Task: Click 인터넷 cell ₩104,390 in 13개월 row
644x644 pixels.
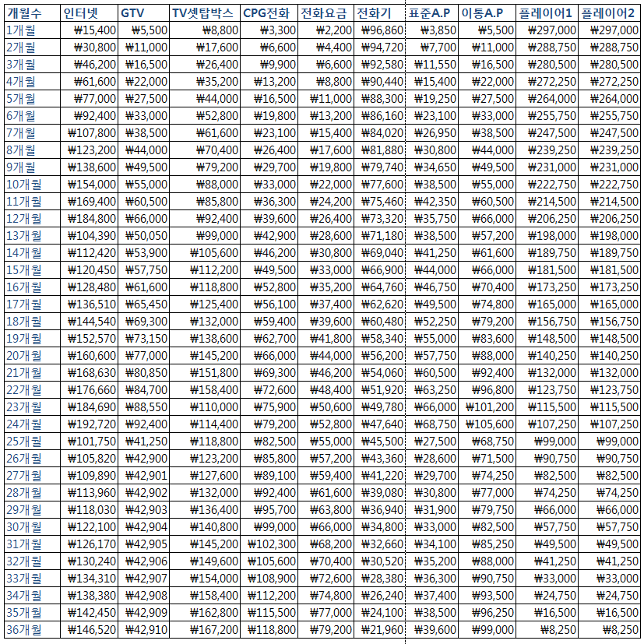Action: point(89,236)
